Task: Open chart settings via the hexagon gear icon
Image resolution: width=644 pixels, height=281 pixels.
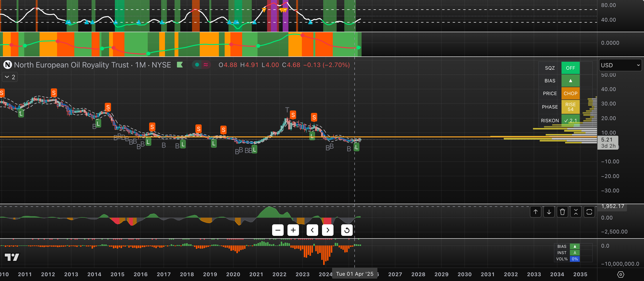Action: tap(621, 275)
